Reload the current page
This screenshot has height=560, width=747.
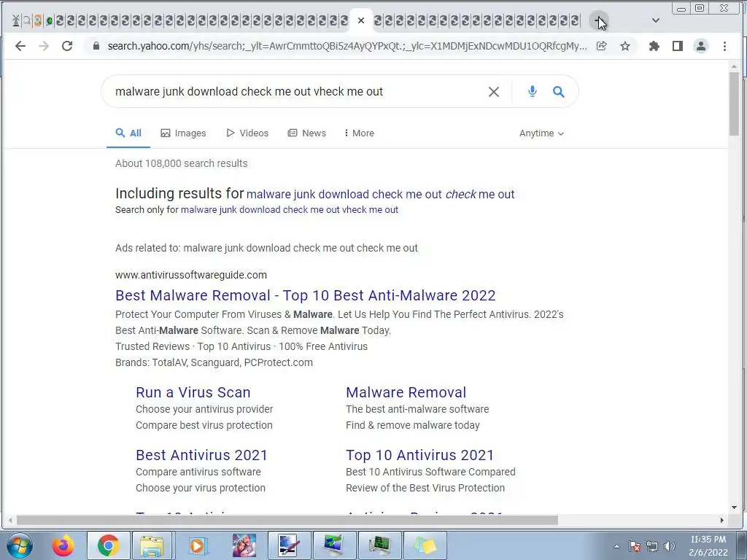pyautogui.click(x=67, y=46)
